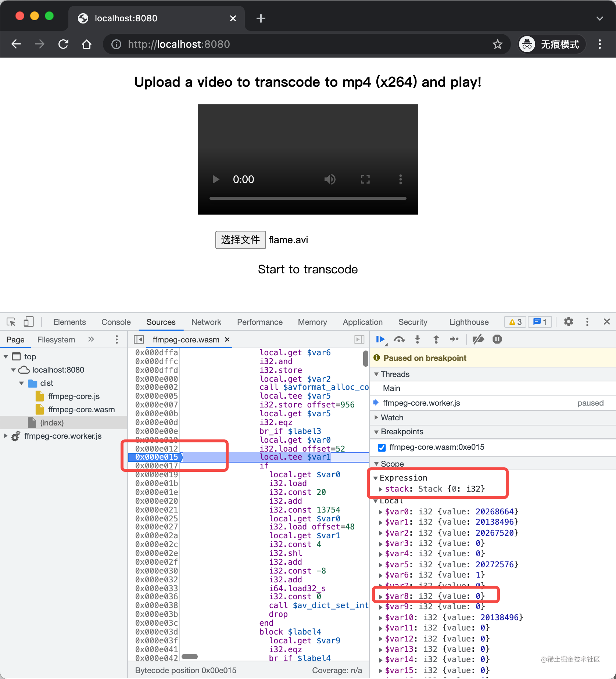Click code editor horizontal scrollbar

coord(190,657)
